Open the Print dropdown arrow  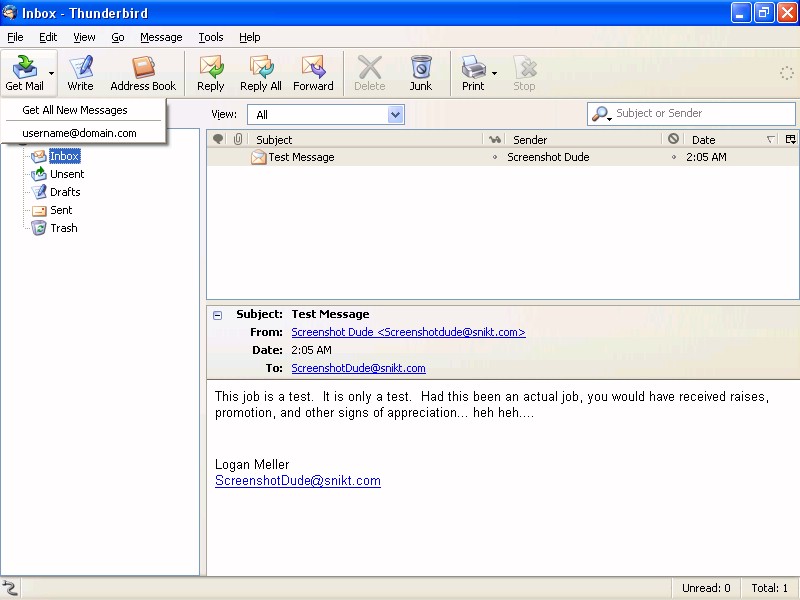click(x=494, y=73)
